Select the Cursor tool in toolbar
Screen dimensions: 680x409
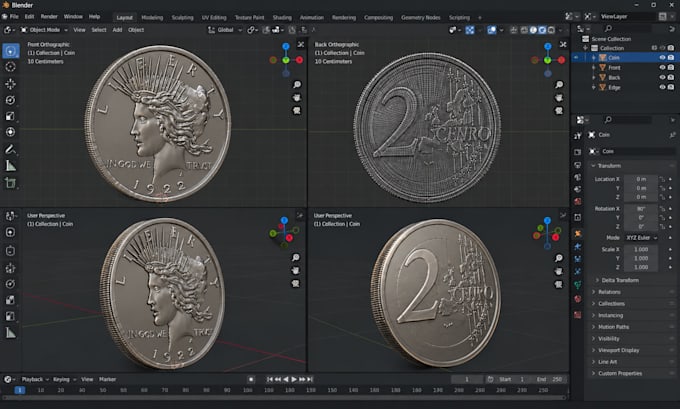point(10,67)
